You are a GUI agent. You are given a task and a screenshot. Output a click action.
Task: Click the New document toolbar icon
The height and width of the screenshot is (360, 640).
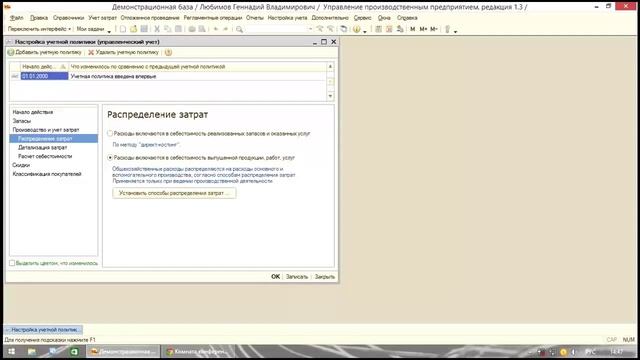pyautogui.click(x=122, y=29)
